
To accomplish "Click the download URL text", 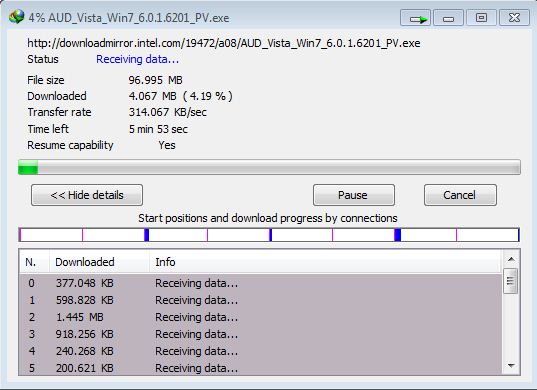I will (x=224, y=43).
